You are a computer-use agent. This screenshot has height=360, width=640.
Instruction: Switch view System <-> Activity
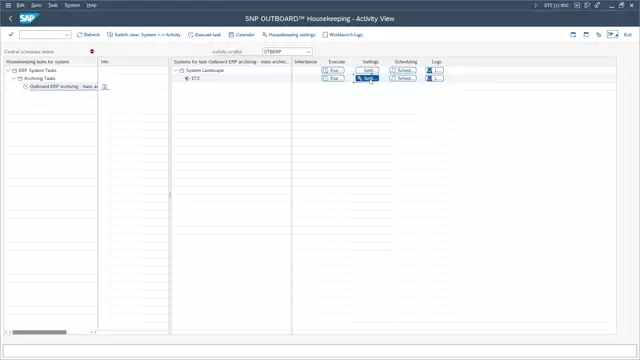point(144,35)
